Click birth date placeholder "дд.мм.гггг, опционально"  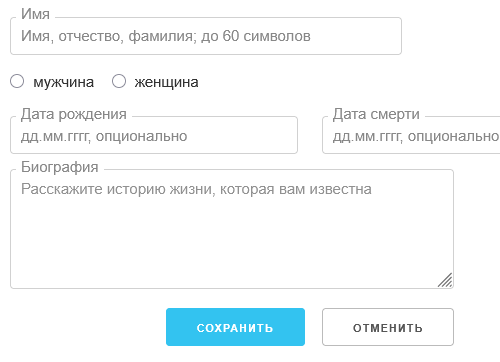point(104,136)
